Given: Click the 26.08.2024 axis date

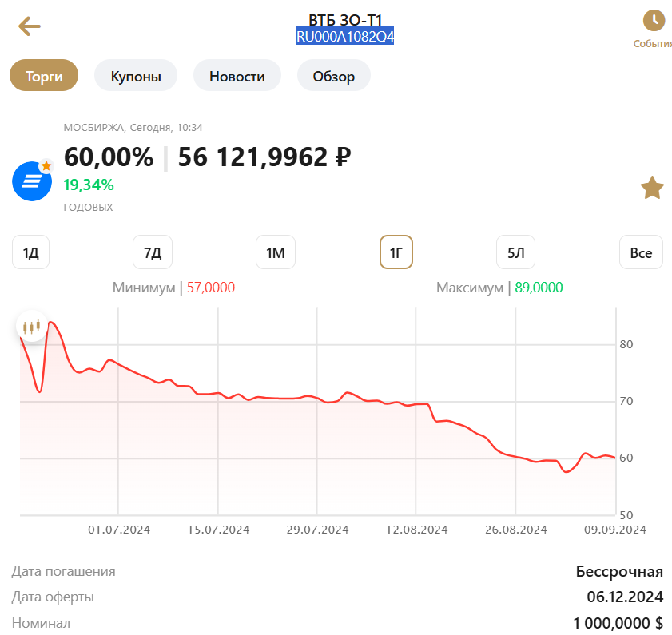Looking at the screenshot, I should coord(516,530).
